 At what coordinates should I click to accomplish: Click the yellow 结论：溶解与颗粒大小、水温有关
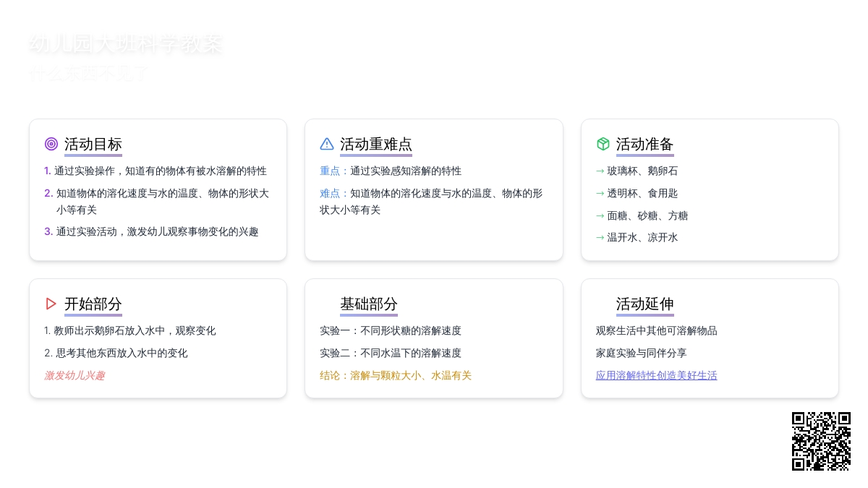[396, 375]
